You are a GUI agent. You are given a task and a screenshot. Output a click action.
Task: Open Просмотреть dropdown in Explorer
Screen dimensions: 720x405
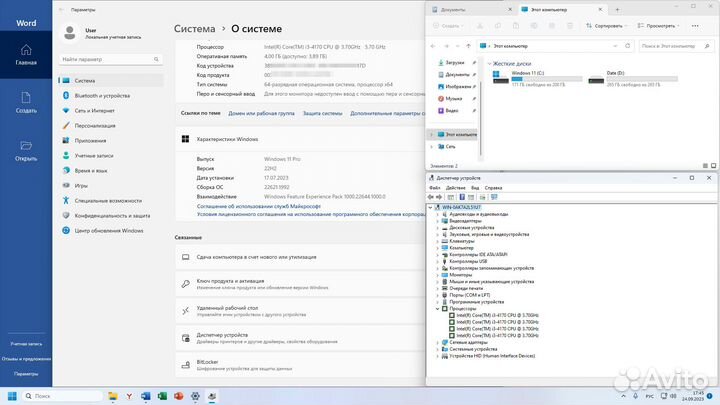(x=658, y=26)
